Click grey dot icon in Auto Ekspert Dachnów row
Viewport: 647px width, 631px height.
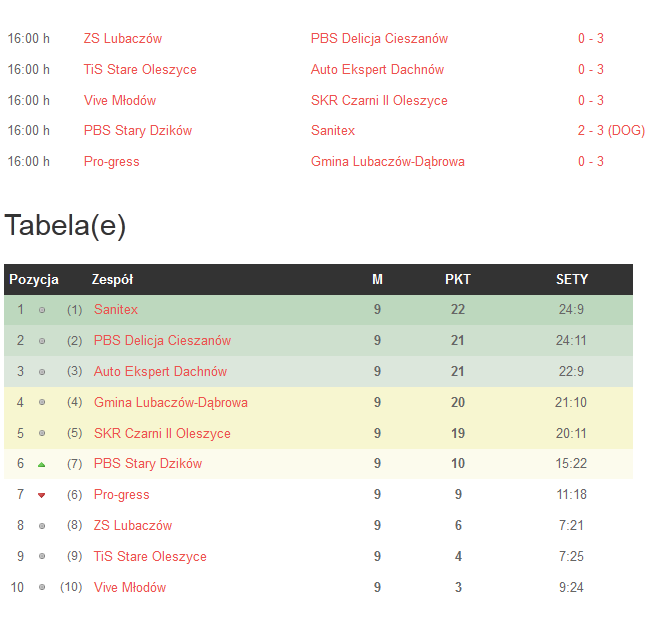[42, 372]
